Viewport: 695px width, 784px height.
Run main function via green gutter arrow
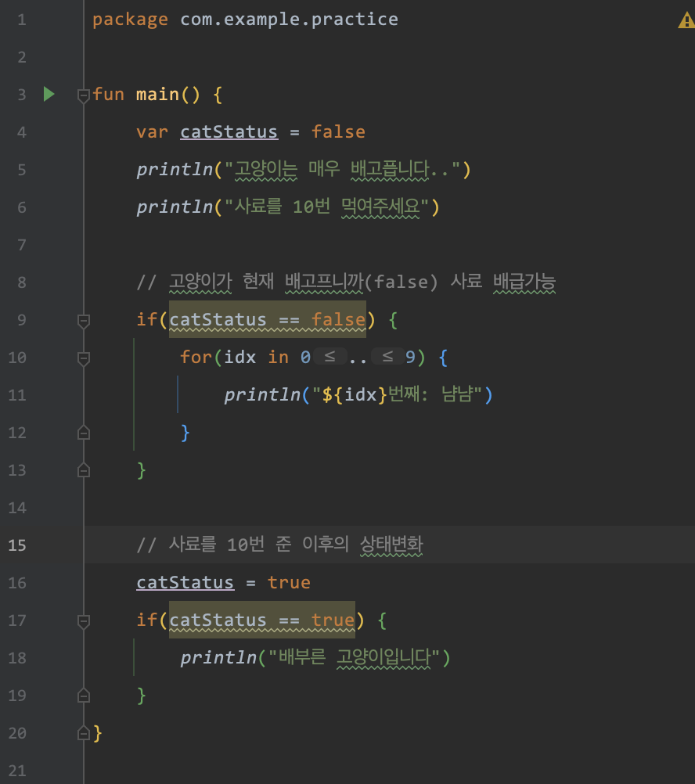pyautogui.click(x=49, y=94)
